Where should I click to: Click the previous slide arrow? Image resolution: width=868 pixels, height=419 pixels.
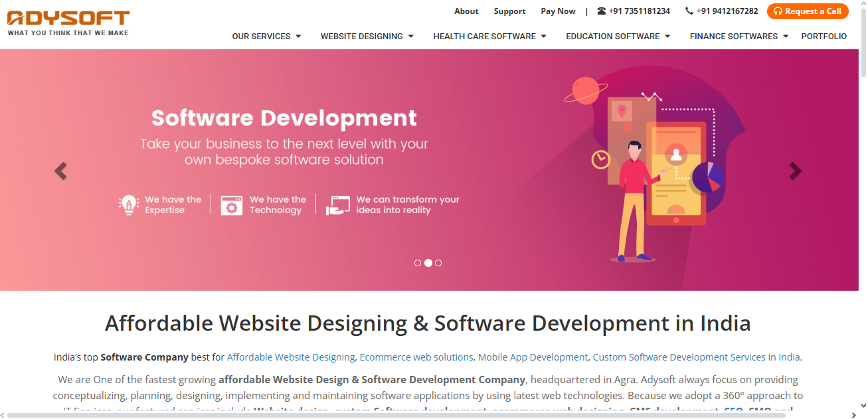60,171
